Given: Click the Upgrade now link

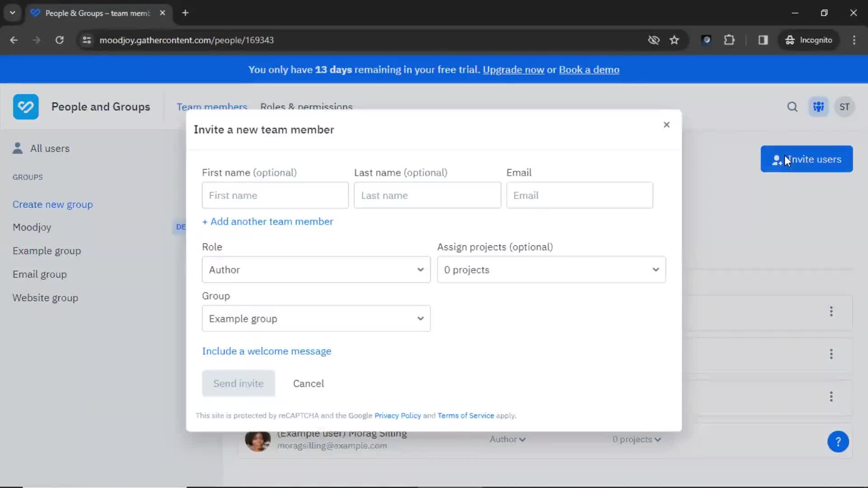Looking at the screenshot, I should [513, 70].
